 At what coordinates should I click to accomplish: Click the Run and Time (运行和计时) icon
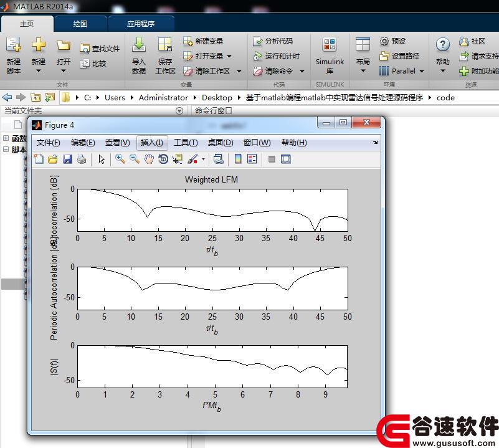click(257, 56)
